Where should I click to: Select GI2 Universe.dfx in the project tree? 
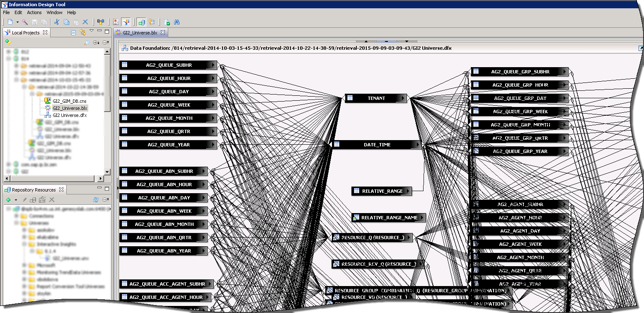pyautogui.click(x=69, y=115)
